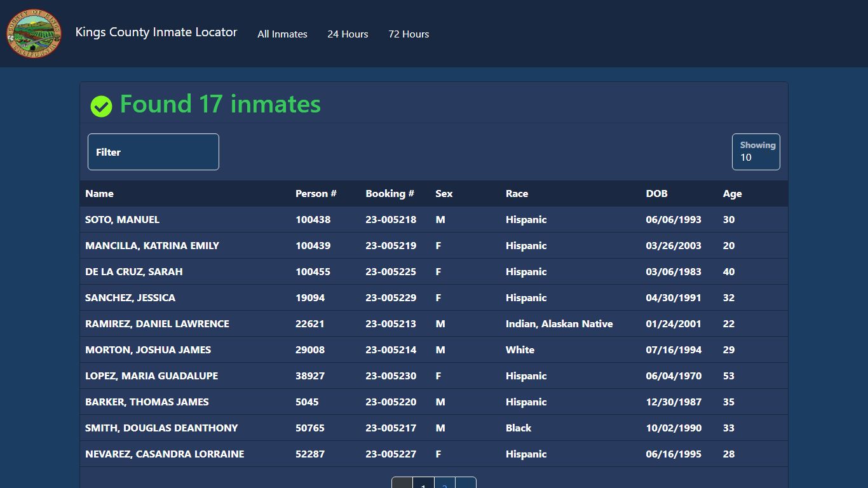Click person number 100438
The image size is (868, 488).
[313, 220]
